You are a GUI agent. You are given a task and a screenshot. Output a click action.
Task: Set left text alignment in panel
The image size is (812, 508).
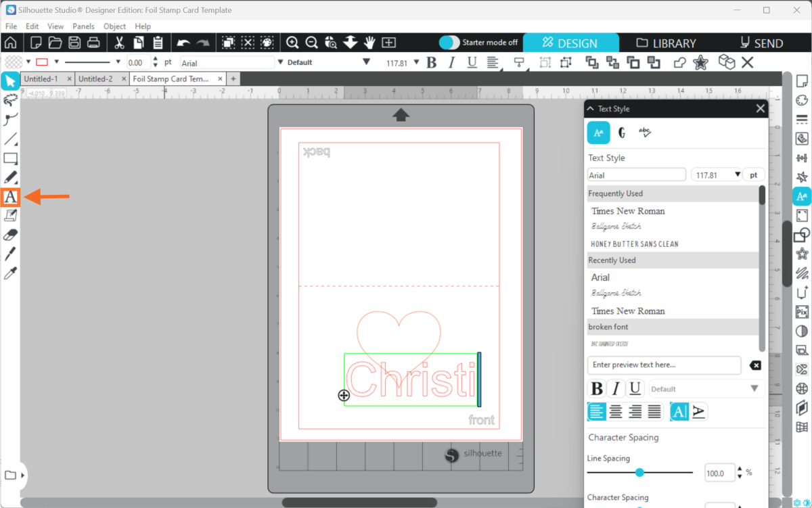597,411
